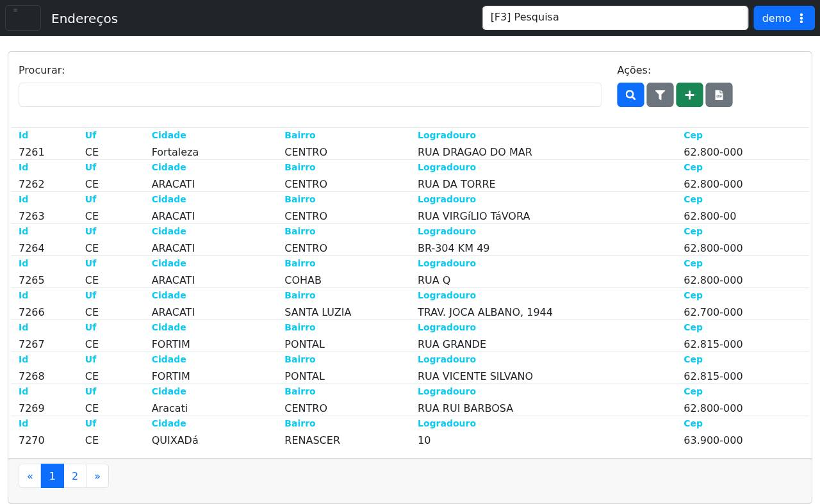820x504 pixels.
Task: Click RUA DRAGAO DO MAR entry
Action: [x=475, y=152]
